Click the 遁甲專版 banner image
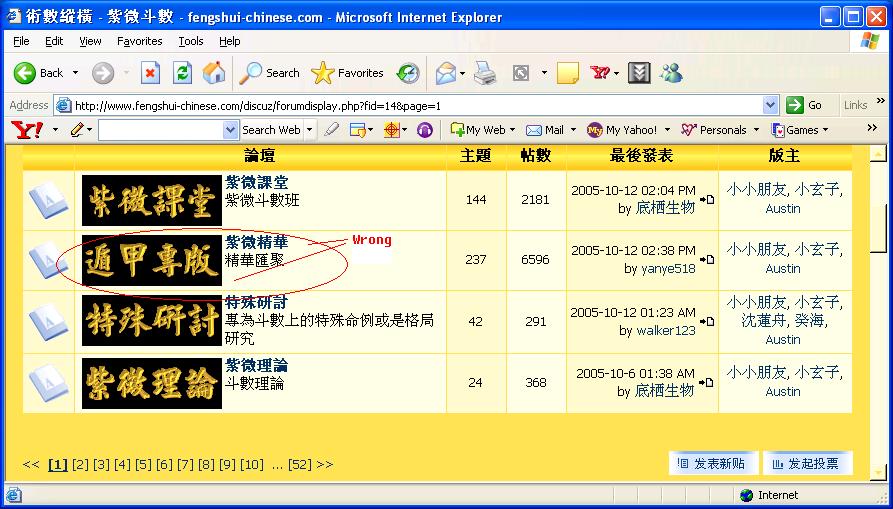This screenshot has width=893, height=509. (151, 260)
